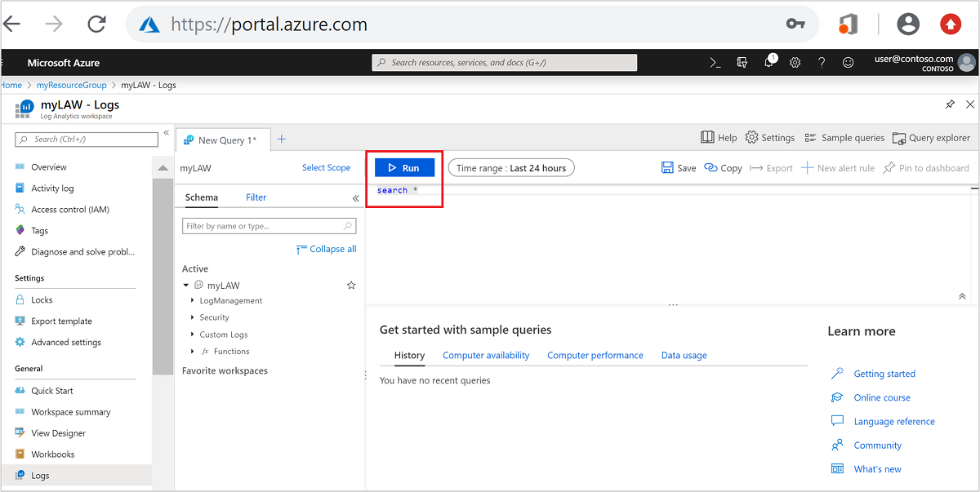Run the query

point(404,167)
